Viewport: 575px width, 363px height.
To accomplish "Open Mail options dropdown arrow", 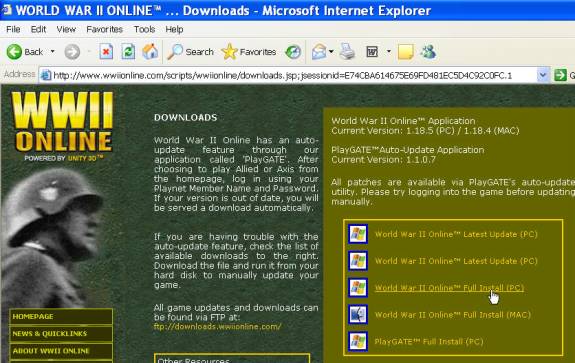I will (331, 51).
